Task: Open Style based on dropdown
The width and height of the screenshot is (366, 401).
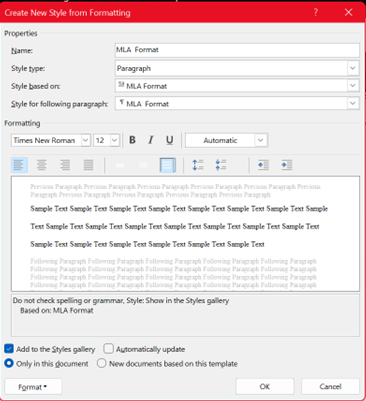Action: pyautogui.click(x=353, y=86)
